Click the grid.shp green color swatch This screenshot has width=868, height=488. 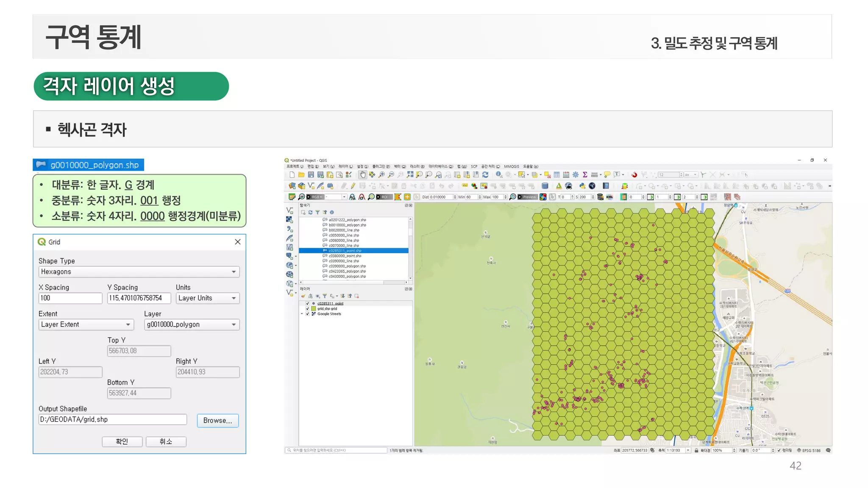tap(314, 309)
